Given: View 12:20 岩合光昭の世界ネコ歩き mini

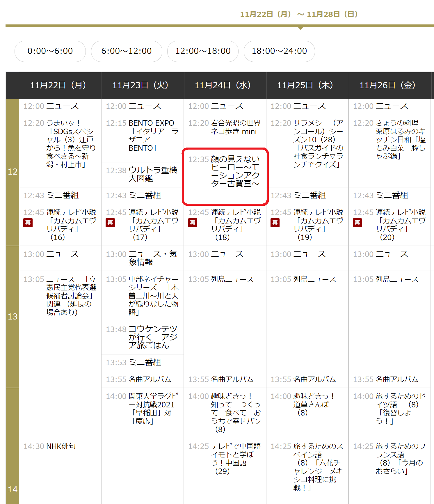Looking at the screenshot, I should pyautogui.click(x=236, y=127).
